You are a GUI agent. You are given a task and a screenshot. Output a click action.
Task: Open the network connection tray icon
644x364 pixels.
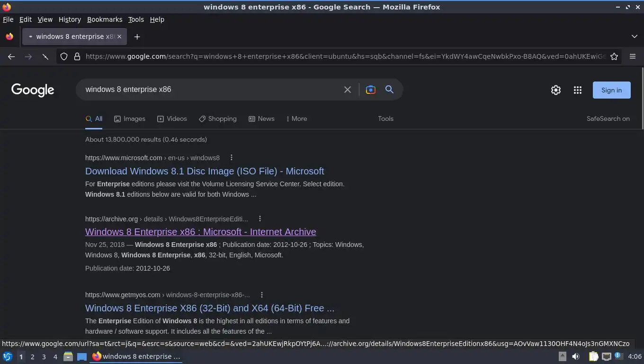[x=606, y=356]
